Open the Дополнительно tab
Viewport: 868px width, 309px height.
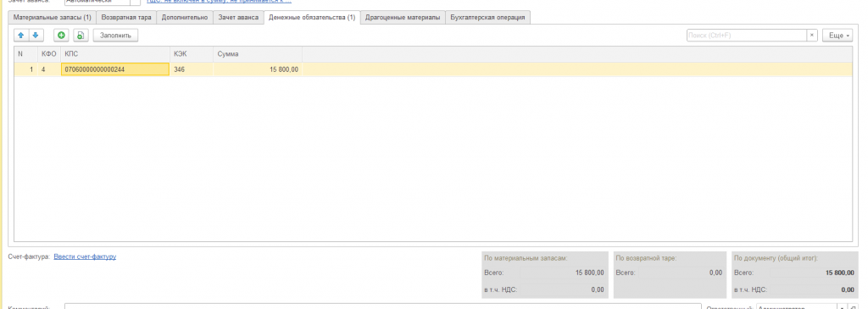pyautogui.click(x=185, y=18)
